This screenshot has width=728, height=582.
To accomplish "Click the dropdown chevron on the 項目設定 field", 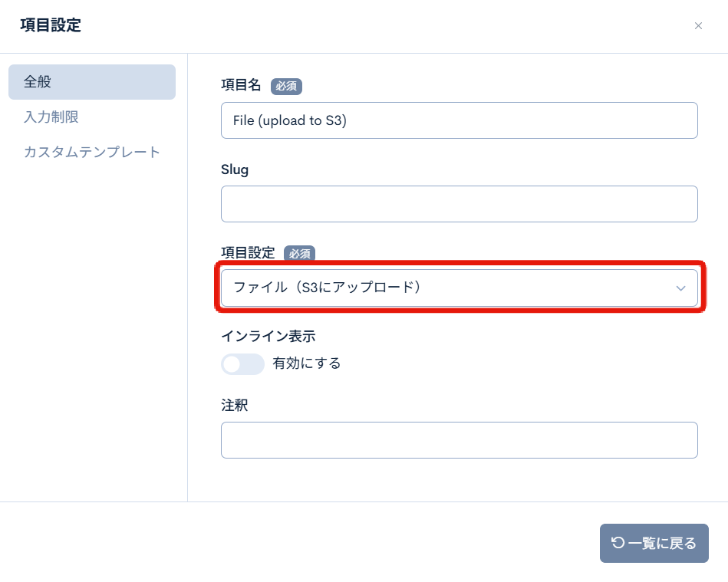I will coord(680,288).
